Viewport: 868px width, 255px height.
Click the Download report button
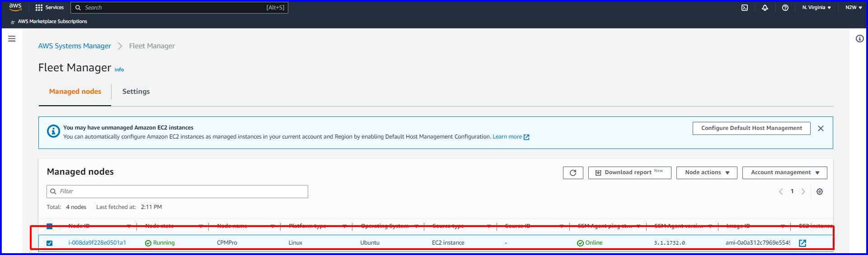[x=629, y=173]
